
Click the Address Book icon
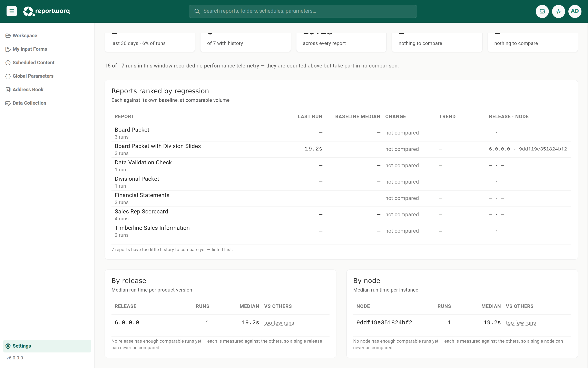[x=8, y=90]
